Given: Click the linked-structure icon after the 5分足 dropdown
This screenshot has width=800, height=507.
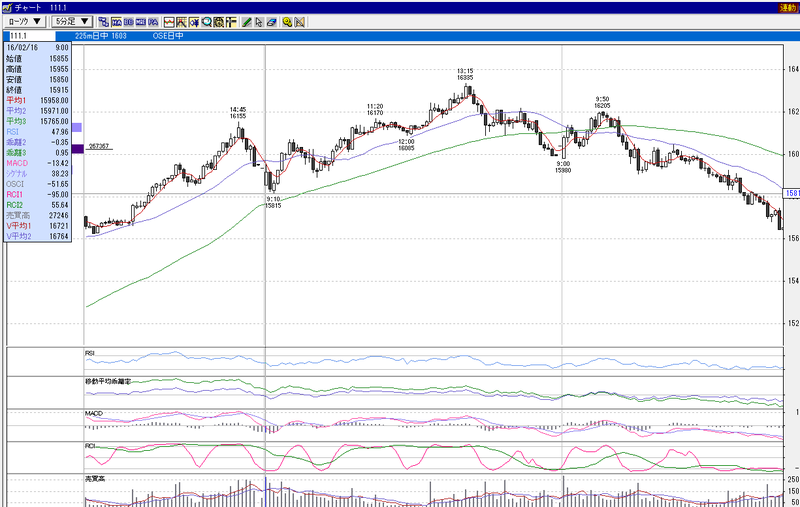Looking at the screenshot, I should click(x=104, y=22).
